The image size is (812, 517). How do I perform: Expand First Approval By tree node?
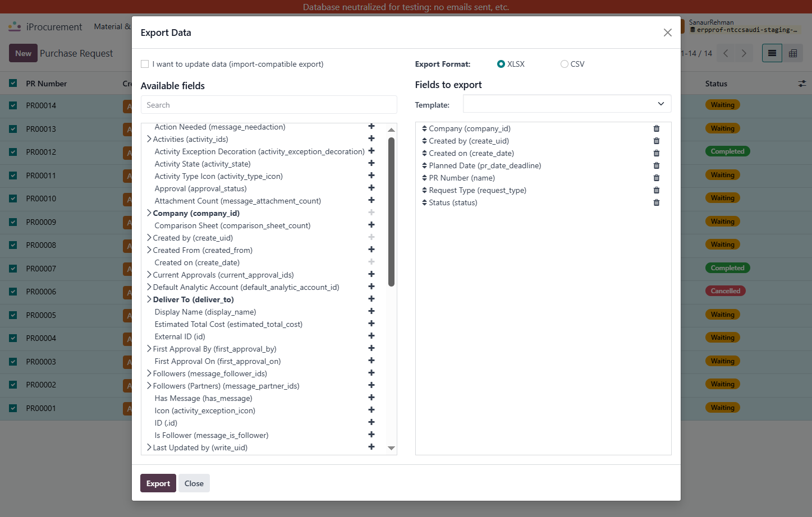(x=149, y=349)
